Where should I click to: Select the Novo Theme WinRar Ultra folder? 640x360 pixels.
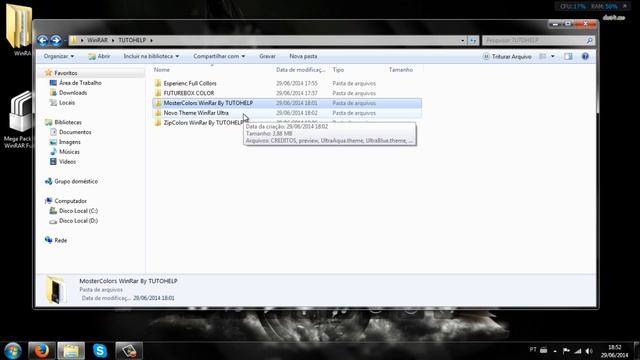pyautogui.click(x=196, y=113)
